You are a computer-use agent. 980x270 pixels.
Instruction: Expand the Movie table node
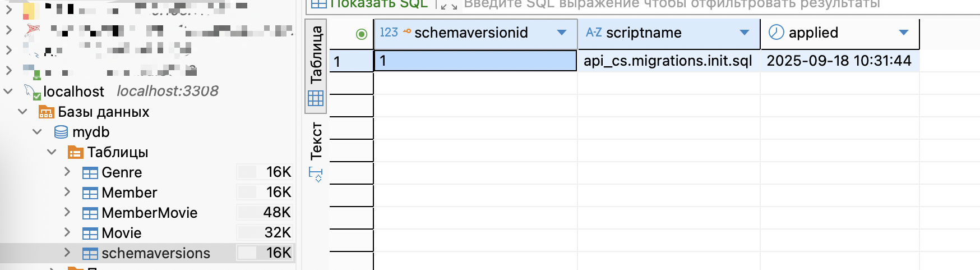tap(67, 232)
